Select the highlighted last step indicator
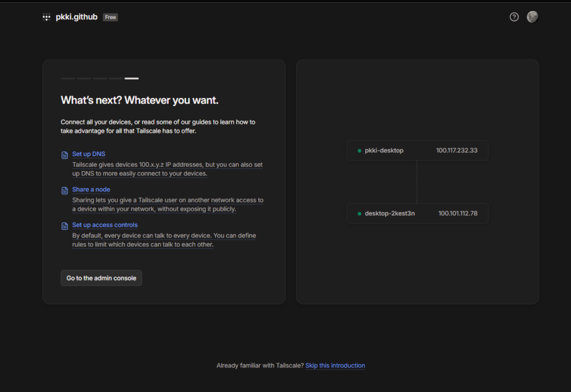The image size is (571, 392). click(x=132, y=79)
